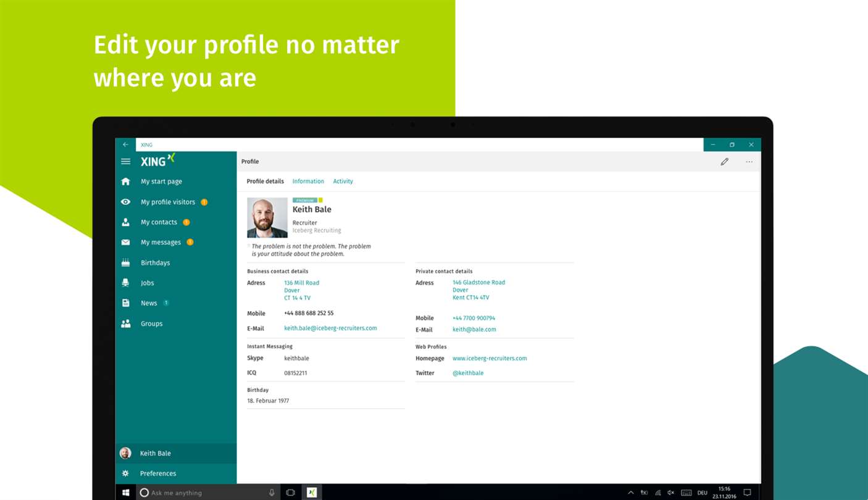Click the contacts person icon
The width and height of the screenshot is (868, 500).
126,222
